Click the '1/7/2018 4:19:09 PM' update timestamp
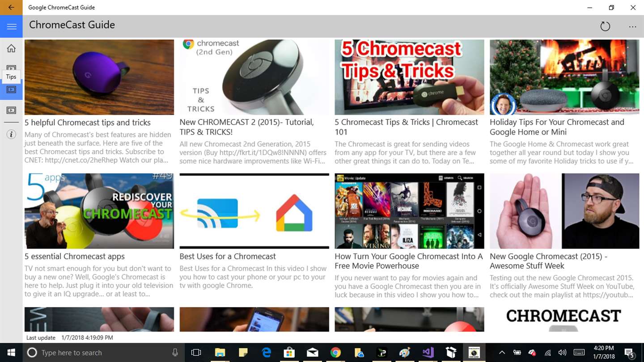644x362 pixels. tap(87, 338)
